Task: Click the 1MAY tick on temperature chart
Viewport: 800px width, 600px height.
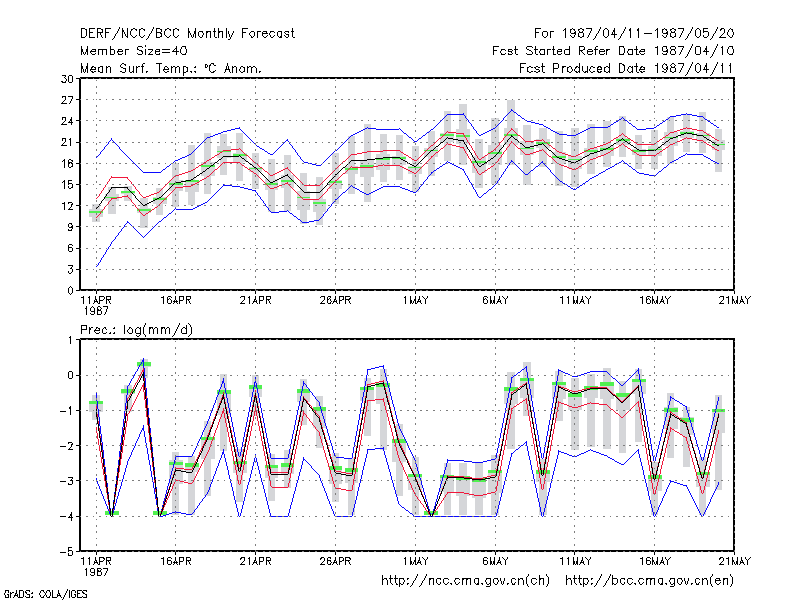Action: tap(415, 300)
